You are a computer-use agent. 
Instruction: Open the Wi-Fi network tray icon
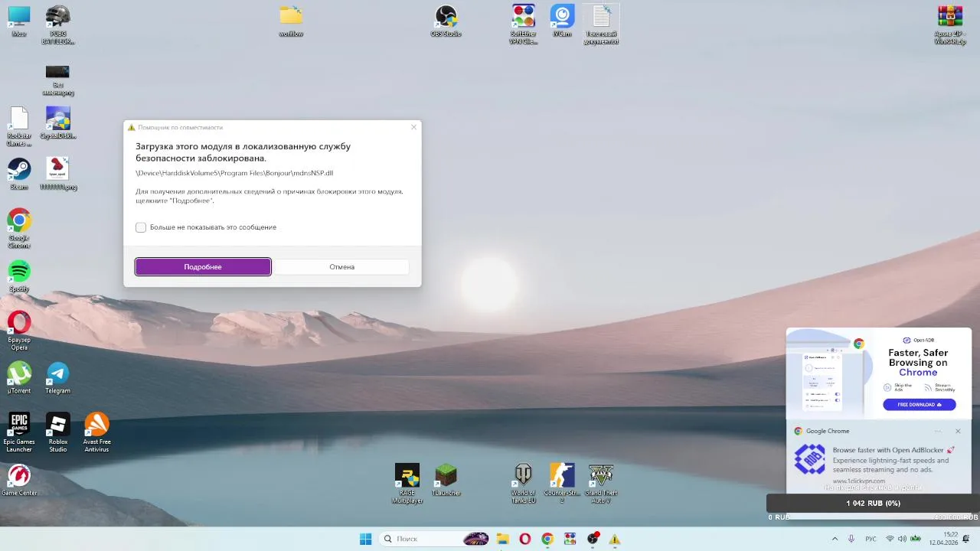pyautogui.click(x=890, y=539)
